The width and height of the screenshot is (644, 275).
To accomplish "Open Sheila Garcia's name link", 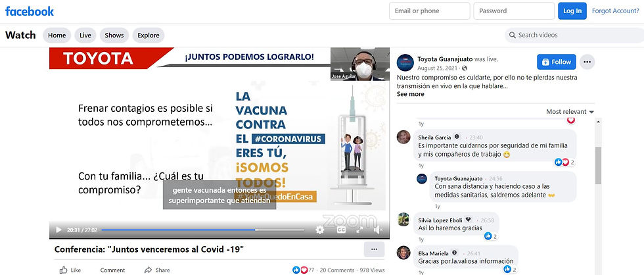I will [434, 137].
